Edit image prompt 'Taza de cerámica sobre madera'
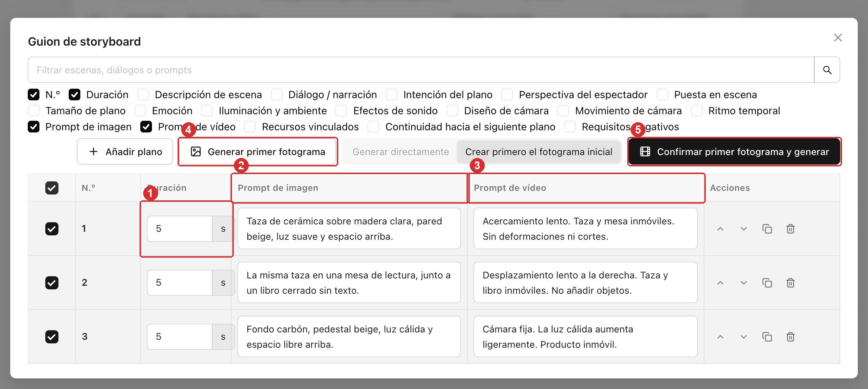This screenshot has width=868, height=389. [x=349, y=229]
